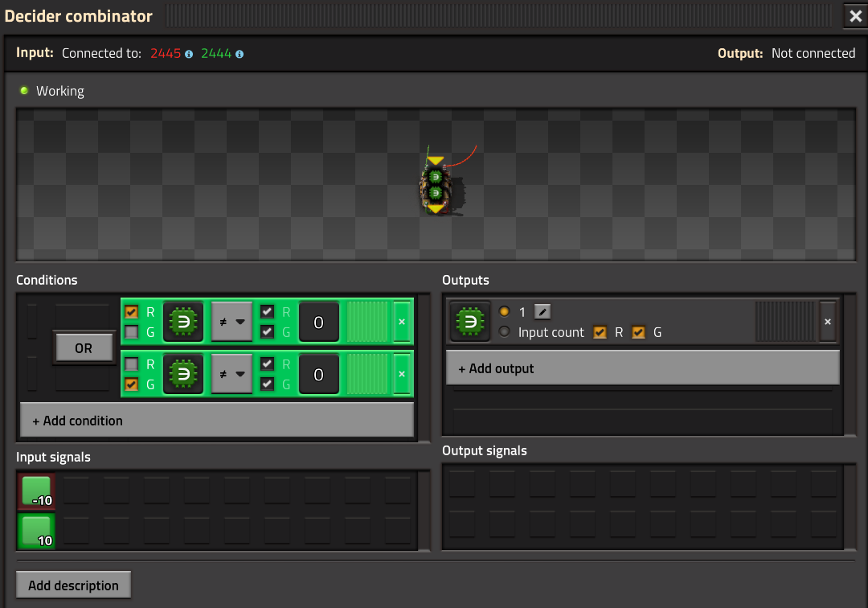Click the pencil edit icon next to output constant 1
Viewport: 868px width, 608px height.
pos(542,312)
